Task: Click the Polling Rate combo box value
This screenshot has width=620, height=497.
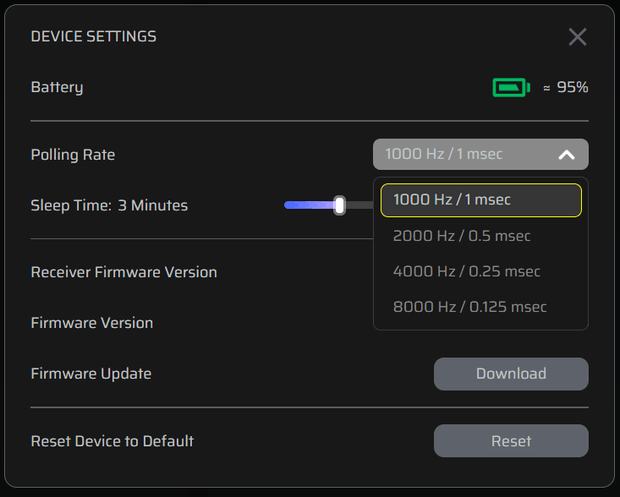Action: coord(444,154)
